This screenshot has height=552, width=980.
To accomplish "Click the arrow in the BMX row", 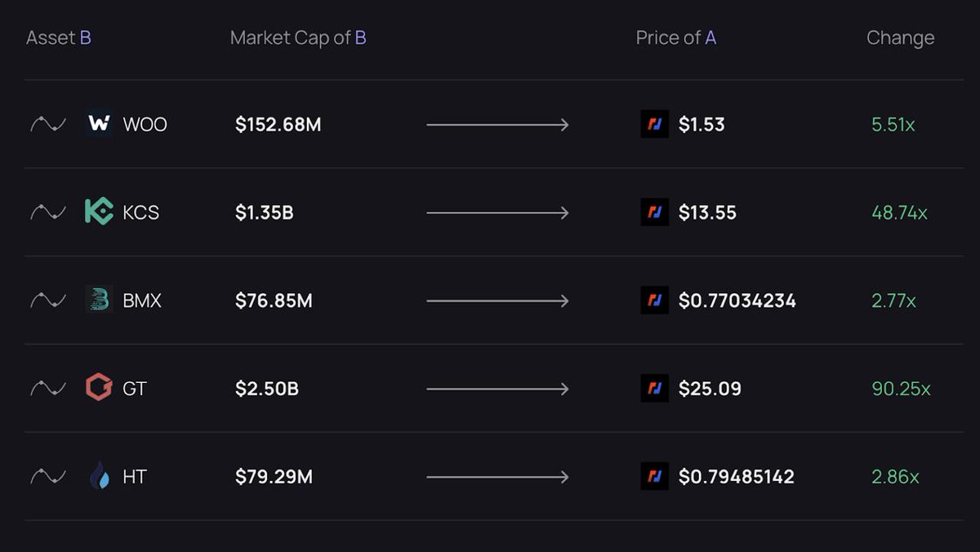I will [497, 300].
